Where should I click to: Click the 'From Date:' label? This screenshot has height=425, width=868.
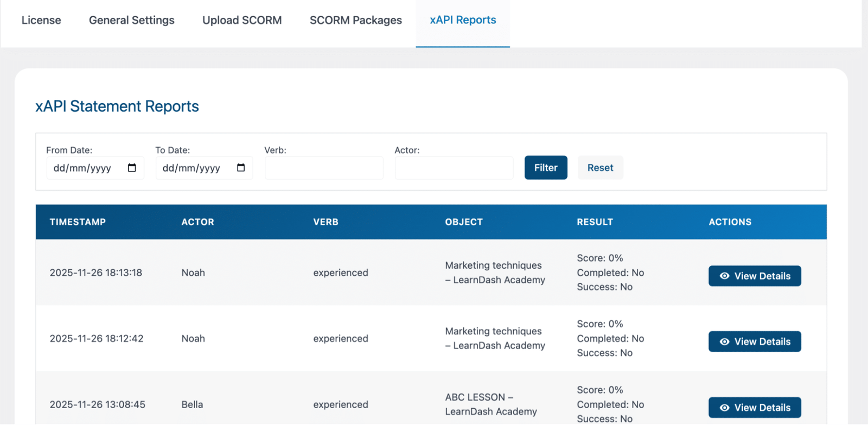(x=69, y=150)
